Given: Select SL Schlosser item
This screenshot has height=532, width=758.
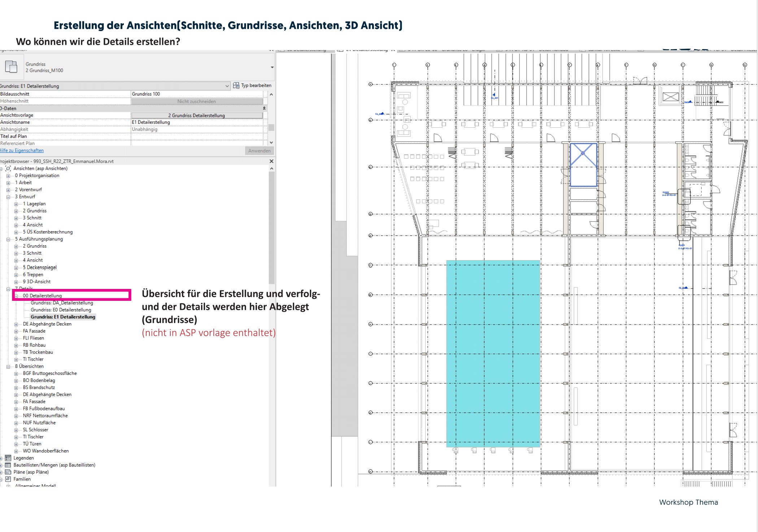Looking at the screenshot, I should click(x=35, y=430).
